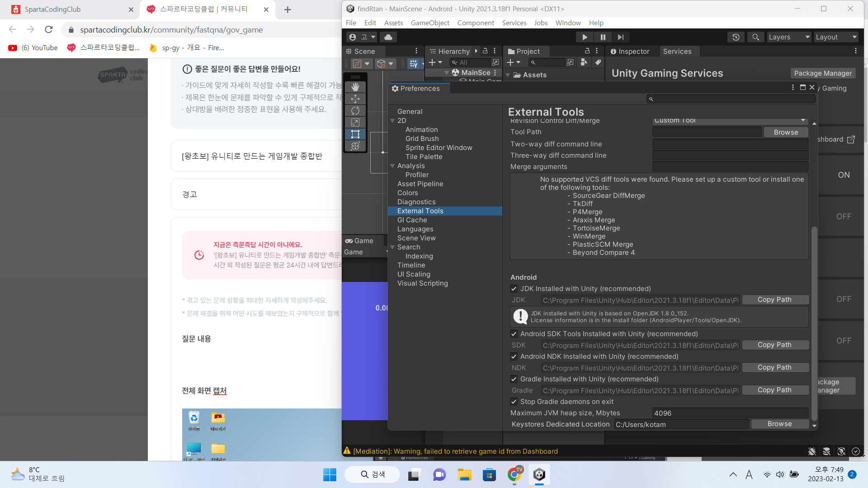
Task: Toggle Stop Gradle daemons on exit checkbox
Action: pyautogui.click(x=514, y=402)
